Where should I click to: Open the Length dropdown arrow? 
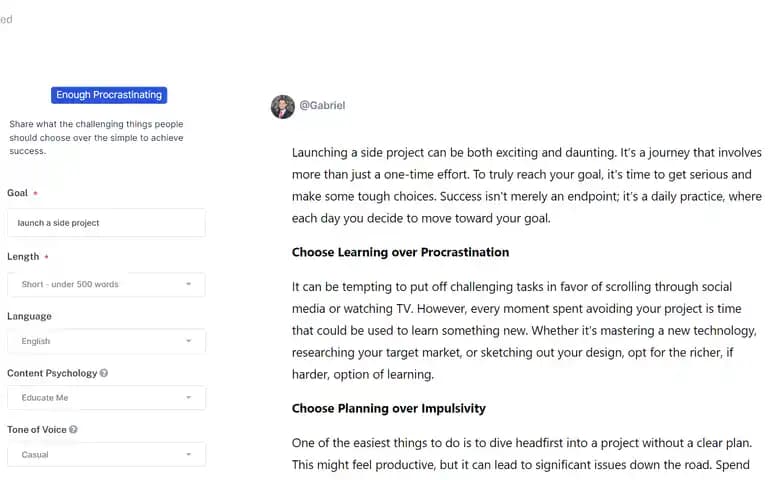pos(189,284)
